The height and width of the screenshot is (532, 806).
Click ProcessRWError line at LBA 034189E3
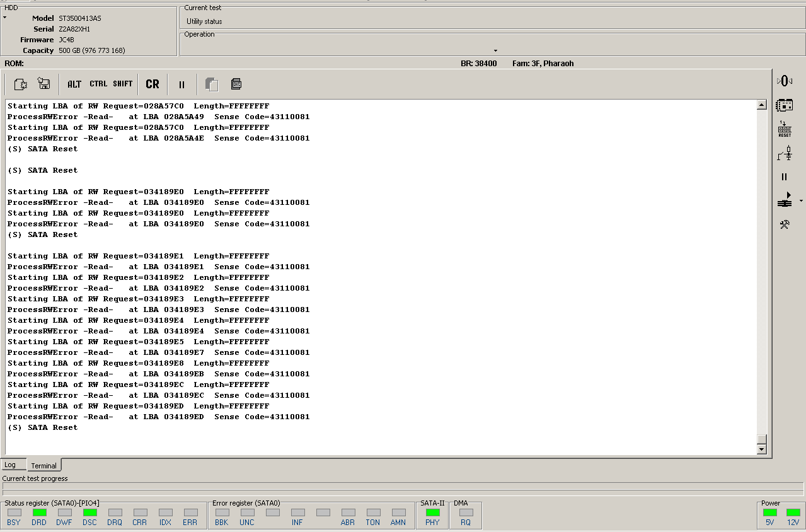158,309
